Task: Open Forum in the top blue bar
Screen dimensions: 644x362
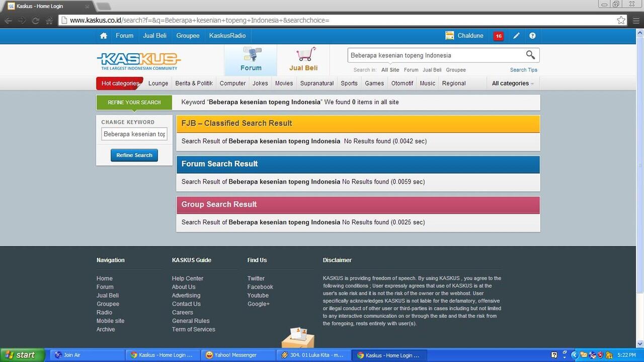Action: [x=124, y=36]
